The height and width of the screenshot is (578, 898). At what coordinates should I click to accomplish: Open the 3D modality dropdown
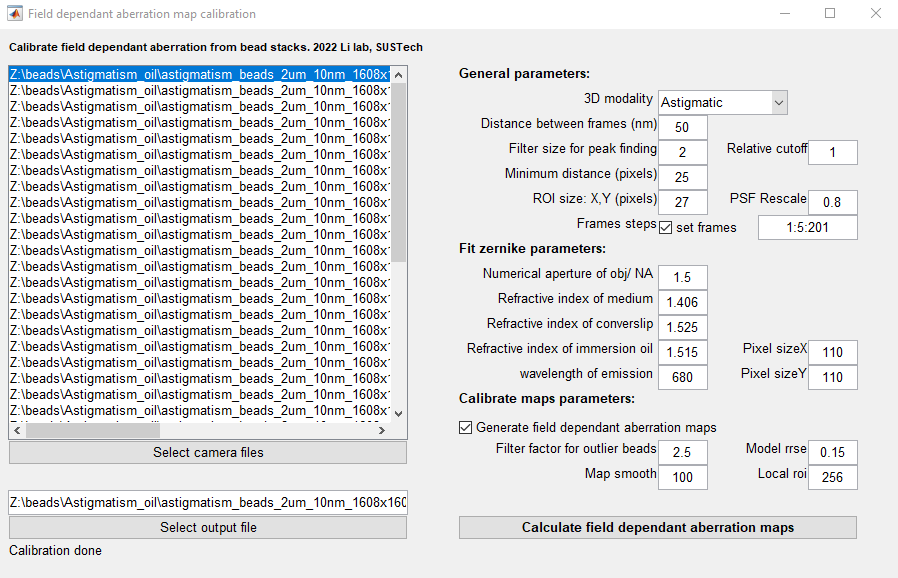point(722,102)
